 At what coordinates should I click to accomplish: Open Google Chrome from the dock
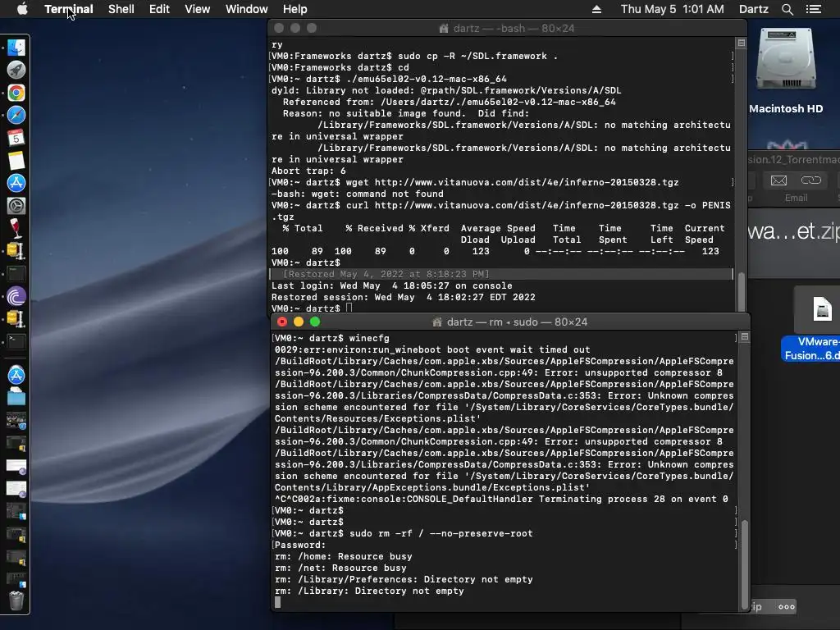(16, 93)
